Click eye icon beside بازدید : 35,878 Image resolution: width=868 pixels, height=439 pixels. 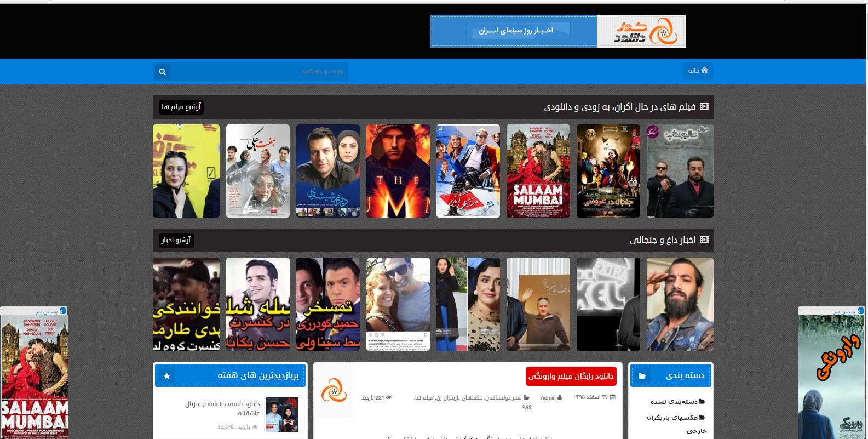[255, 427]
